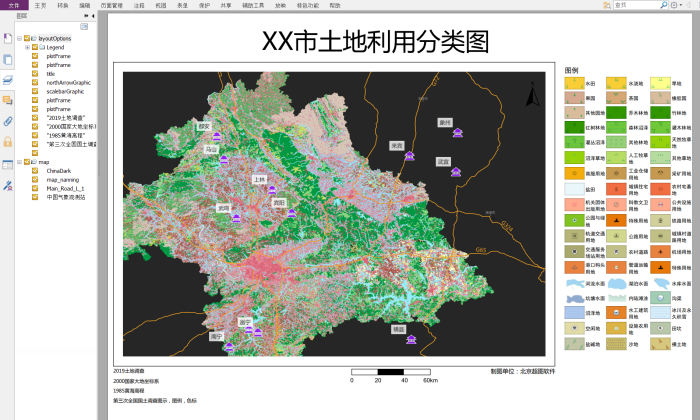Uncheck the northArrowGraphic layer checkbox
Image resolution: width=700 pixels, height=420 pixels.
36,82
